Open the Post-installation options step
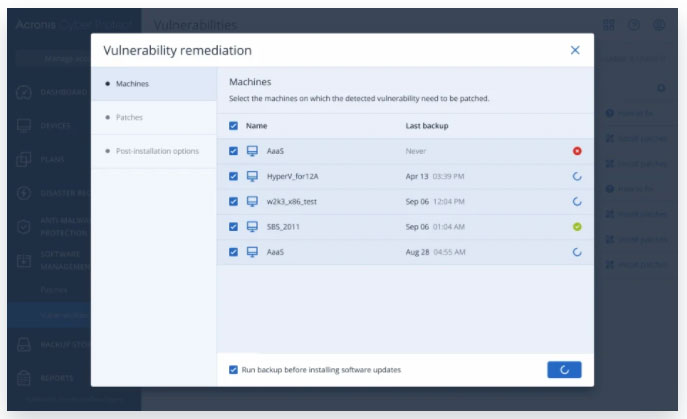Image resolution: width=687 pixels, height=419 pixels. 157,151
